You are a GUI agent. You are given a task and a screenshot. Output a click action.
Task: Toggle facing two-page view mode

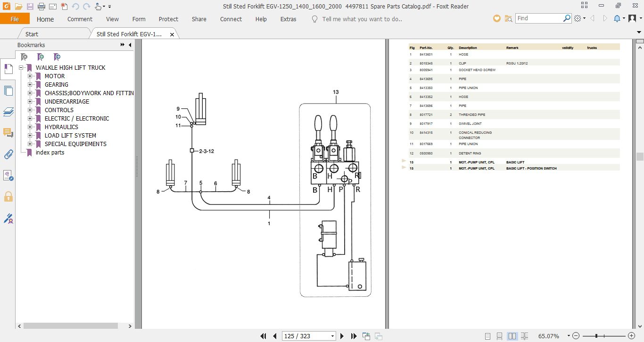(x=512, y=336)
